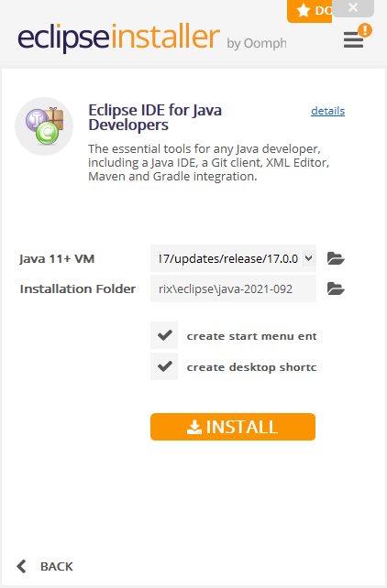The image size is (387, 588).
Task: Browse for installation folder icon
Action: coord(336,289)
